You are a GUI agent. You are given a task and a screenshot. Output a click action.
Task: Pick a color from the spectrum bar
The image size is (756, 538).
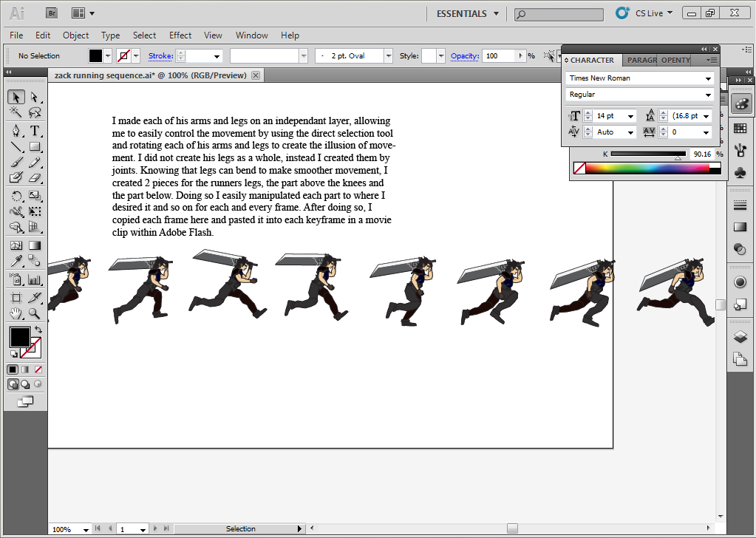click(x=647, y=168)
